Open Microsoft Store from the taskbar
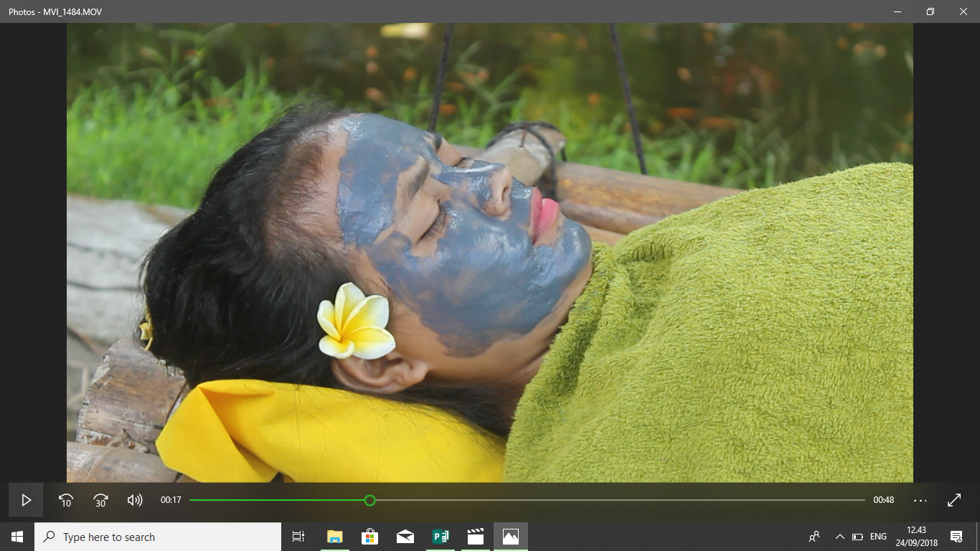 click(x=369, y=536)
